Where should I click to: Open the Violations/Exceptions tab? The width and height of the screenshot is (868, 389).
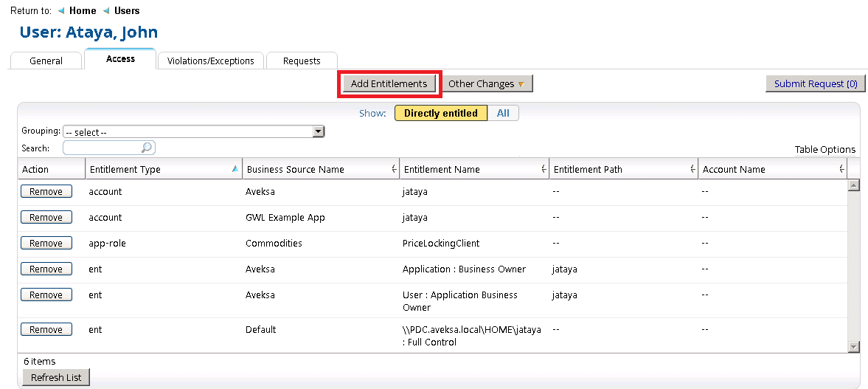pos(210,61)
